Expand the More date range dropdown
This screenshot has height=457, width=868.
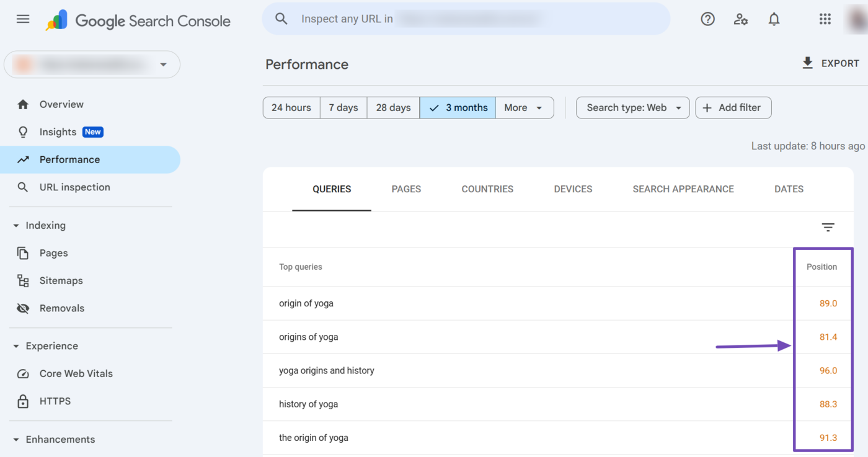click(524, 107)
